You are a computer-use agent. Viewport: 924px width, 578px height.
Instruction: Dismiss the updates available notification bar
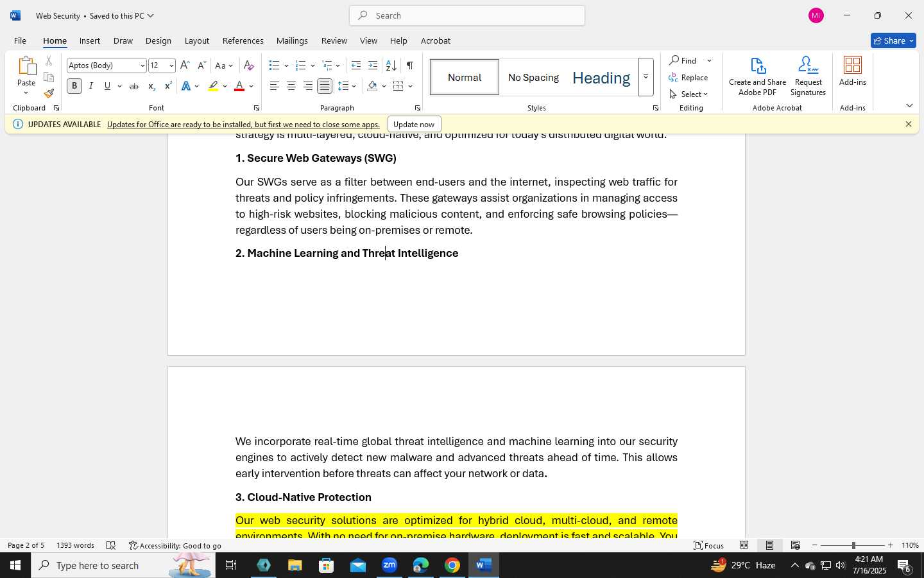[909, 124]
